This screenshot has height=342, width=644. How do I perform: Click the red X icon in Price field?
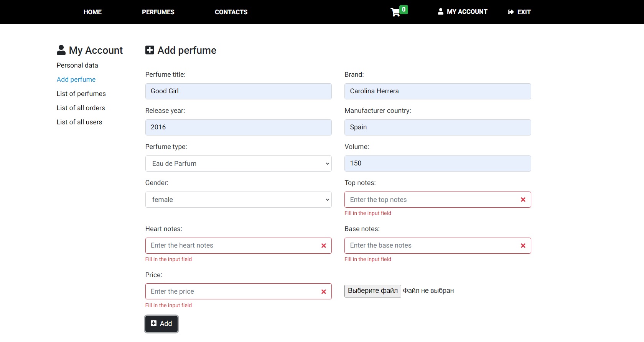(x=323, y=292)
